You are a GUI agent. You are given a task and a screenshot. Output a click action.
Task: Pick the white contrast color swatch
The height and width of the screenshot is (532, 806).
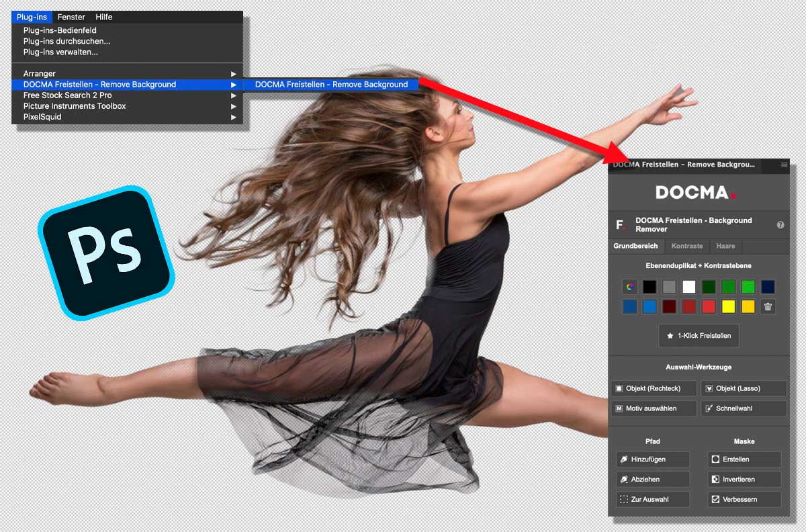tap(689, 287)
